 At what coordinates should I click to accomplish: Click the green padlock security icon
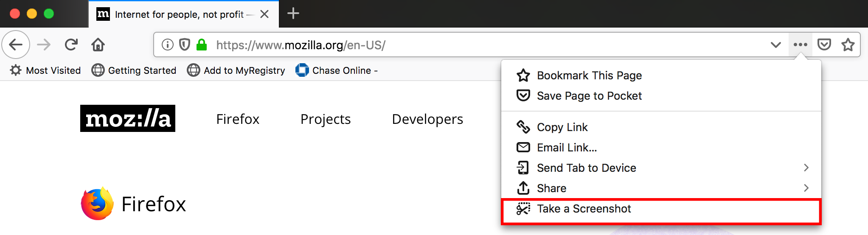[202, 45]
